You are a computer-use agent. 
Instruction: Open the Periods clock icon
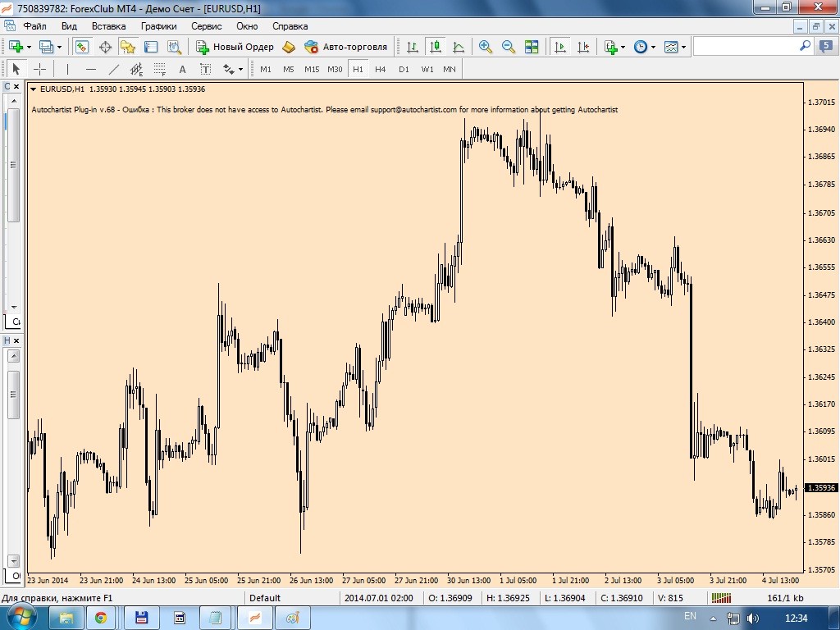[x=641, y=47]
